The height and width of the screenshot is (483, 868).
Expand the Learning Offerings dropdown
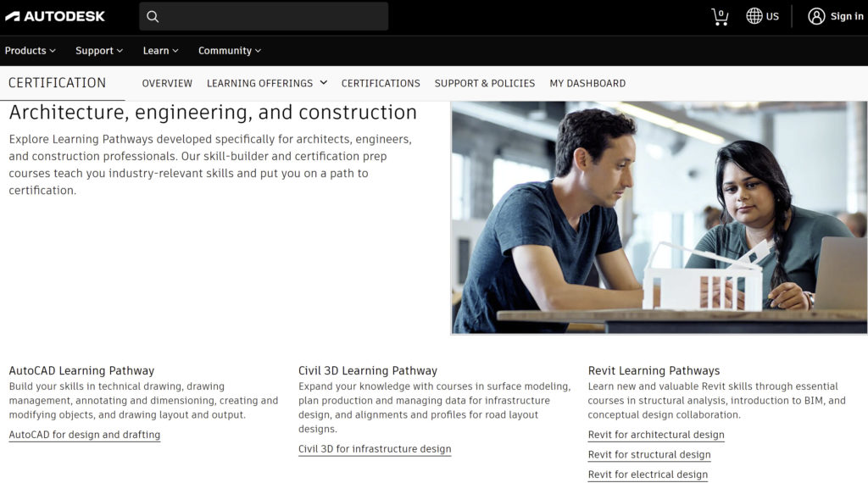tap(267, 83)
